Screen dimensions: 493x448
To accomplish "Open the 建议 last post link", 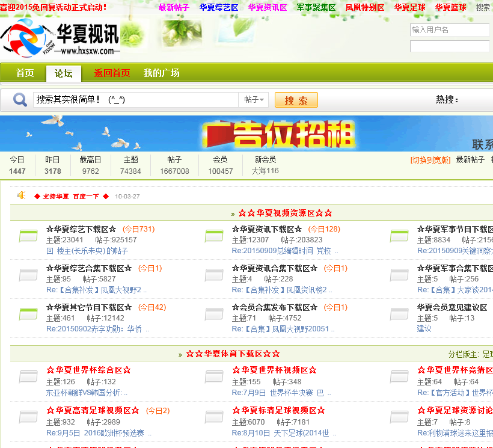I will pyautogui.click(x=424, y=329).
